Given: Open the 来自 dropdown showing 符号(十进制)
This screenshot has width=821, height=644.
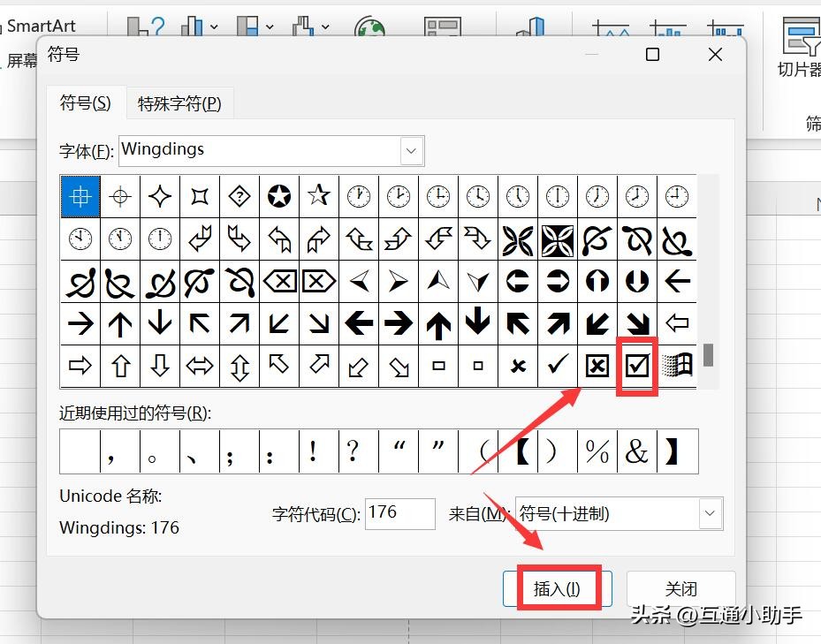Looking at the screenshot, I should [x=710, y=513].
